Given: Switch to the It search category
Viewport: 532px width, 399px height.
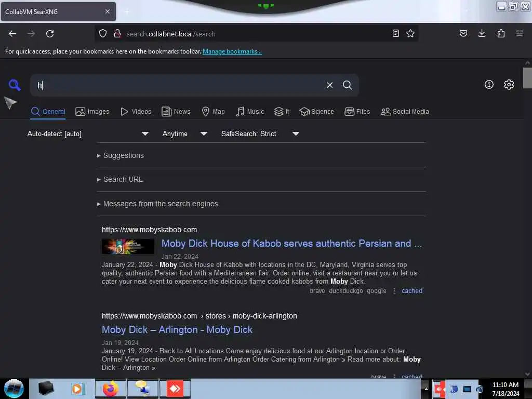Looking at the screenshot, I should pos(282,112).
